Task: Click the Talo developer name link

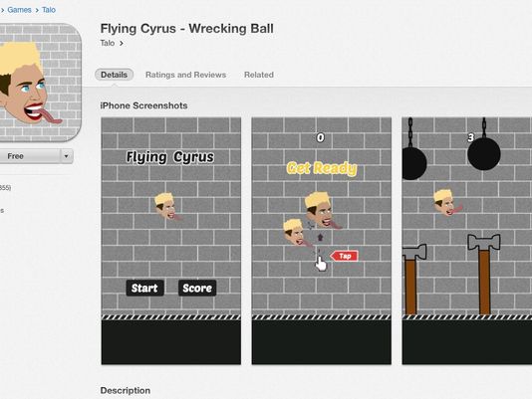Action: 108,43
